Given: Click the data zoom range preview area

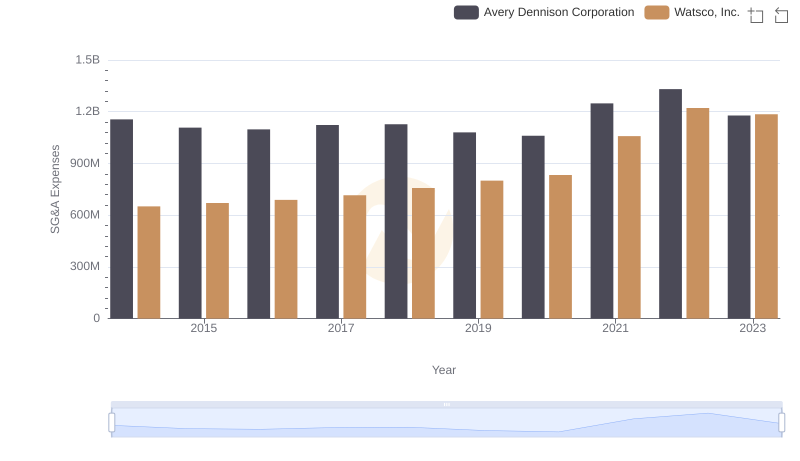Looking at the screenshot, I should (x=446, y=423).
